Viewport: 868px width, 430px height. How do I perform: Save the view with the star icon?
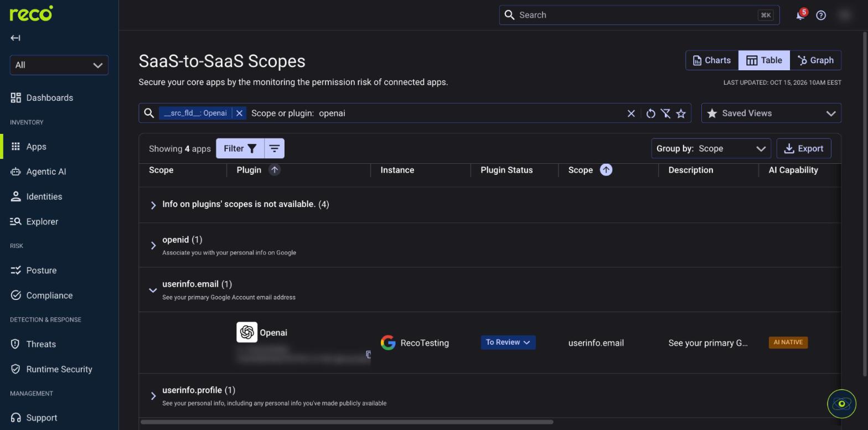[681, 113]
